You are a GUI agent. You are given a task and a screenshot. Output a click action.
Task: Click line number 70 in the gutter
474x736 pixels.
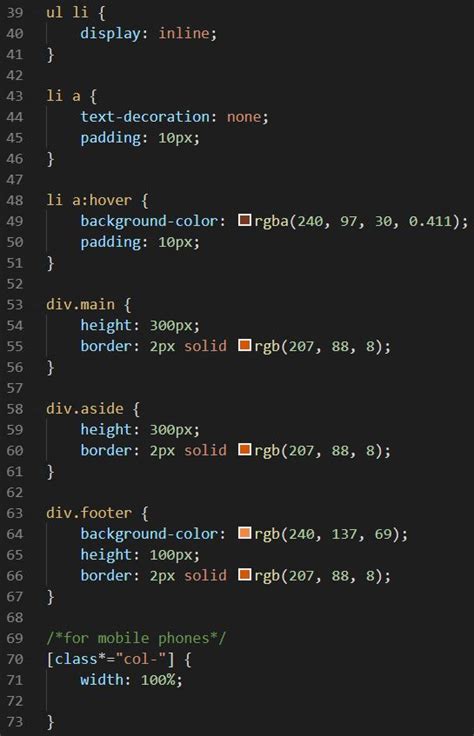coord(15,659)
